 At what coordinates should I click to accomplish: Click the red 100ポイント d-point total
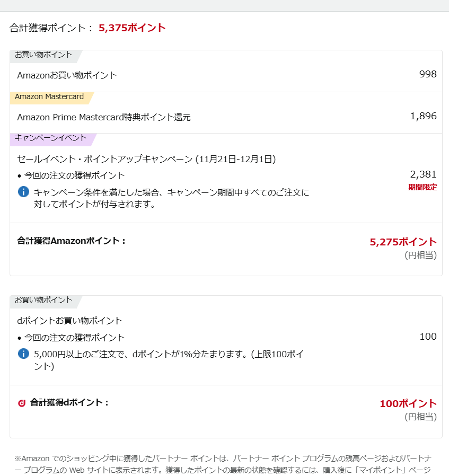point(408,404)
